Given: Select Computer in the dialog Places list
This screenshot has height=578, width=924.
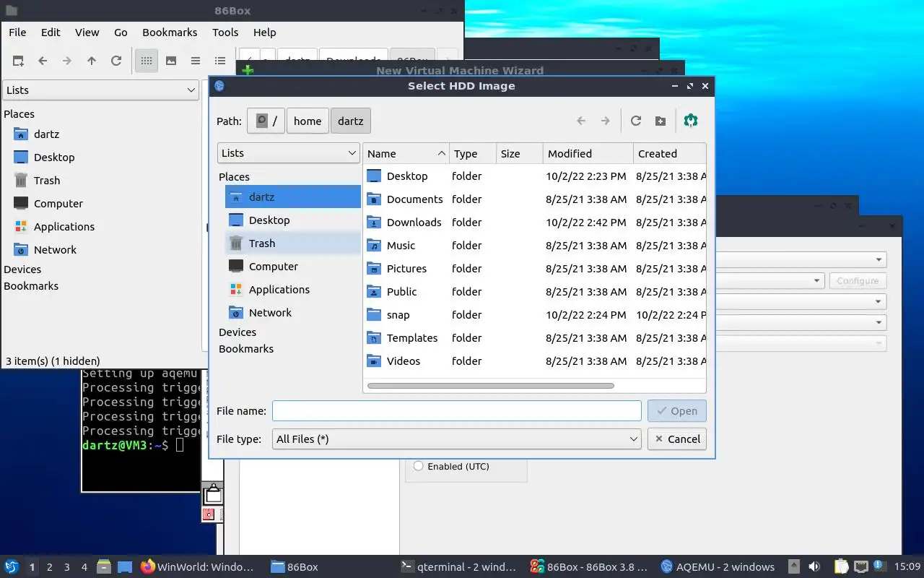Looking at the screenshot, I should coord(293,267).
